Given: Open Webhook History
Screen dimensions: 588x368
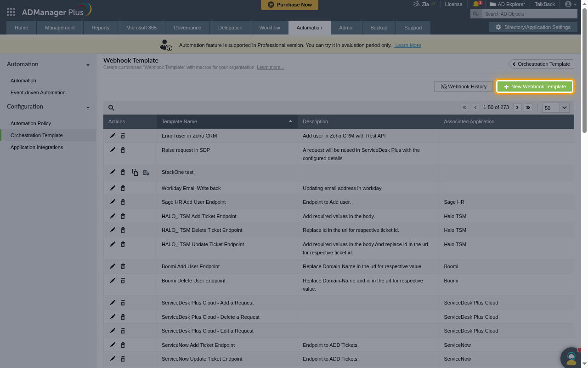Looking at the screenshot, I should [x=464, y=86].
